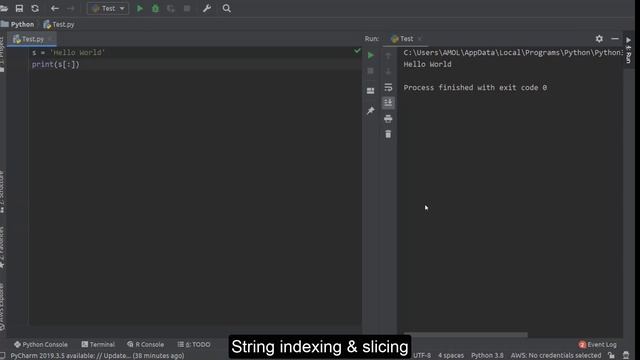Go down the stack trace arrow

[x=388, y=71]
